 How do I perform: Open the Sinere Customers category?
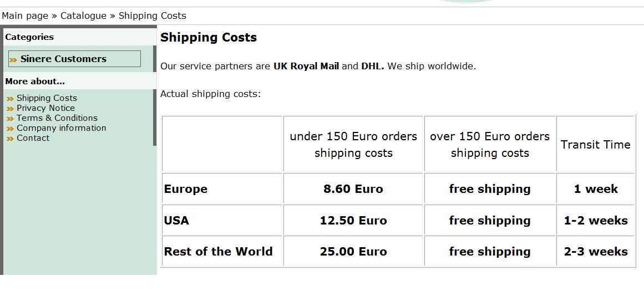coord(63,59)
